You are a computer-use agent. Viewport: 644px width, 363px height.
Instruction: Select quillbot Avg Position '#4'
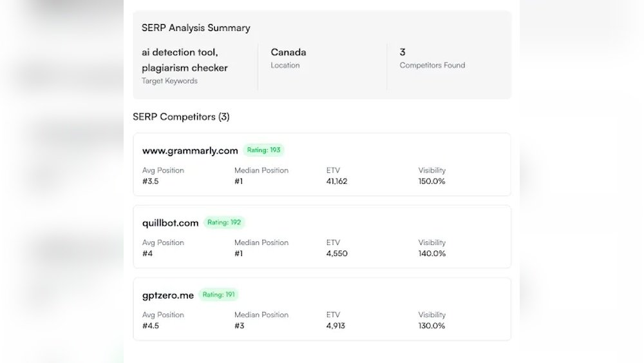[147, 253]
